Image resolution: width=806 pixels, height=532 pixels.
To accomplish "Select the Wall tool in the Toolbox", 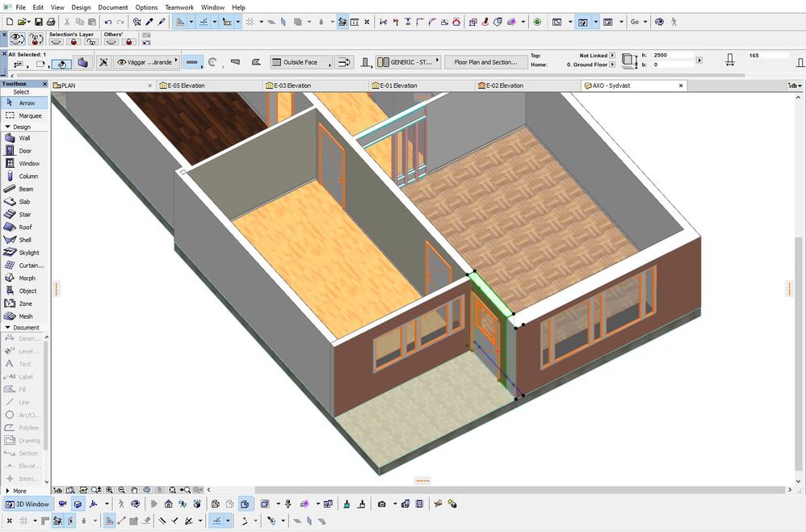I will point(24,138).
